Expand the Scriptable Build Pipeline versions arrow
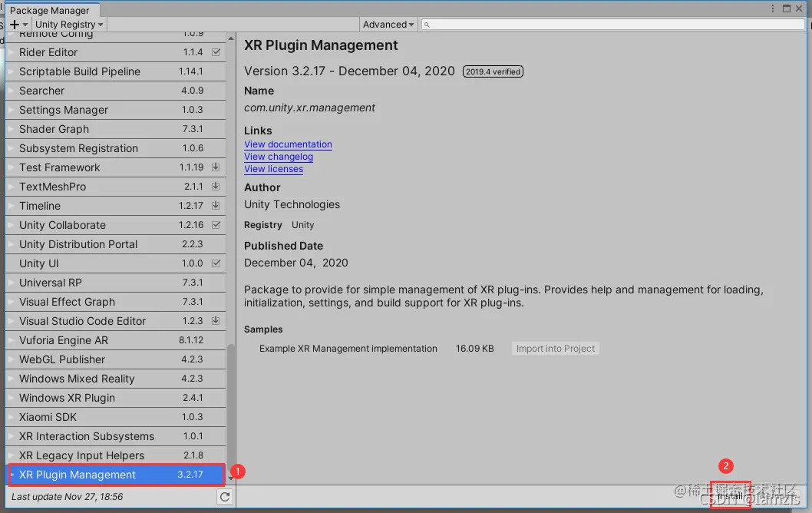812x513 pixels. [x=11, y=71]
